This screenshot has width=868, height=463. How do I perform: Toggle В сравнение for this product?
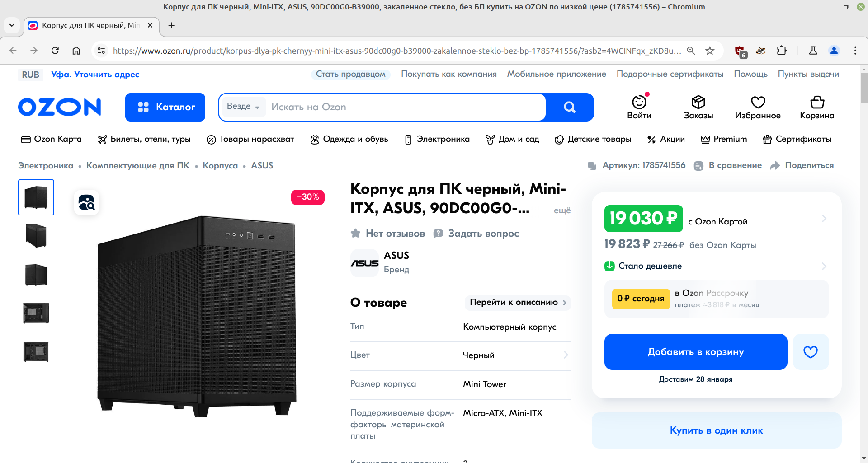tap(727, 165)
